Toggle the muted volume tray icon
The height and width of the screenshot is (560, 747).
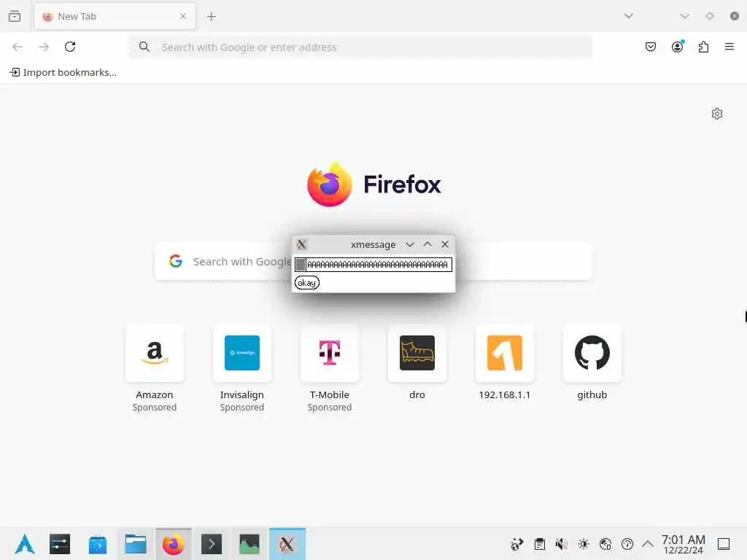coord(561,544)
